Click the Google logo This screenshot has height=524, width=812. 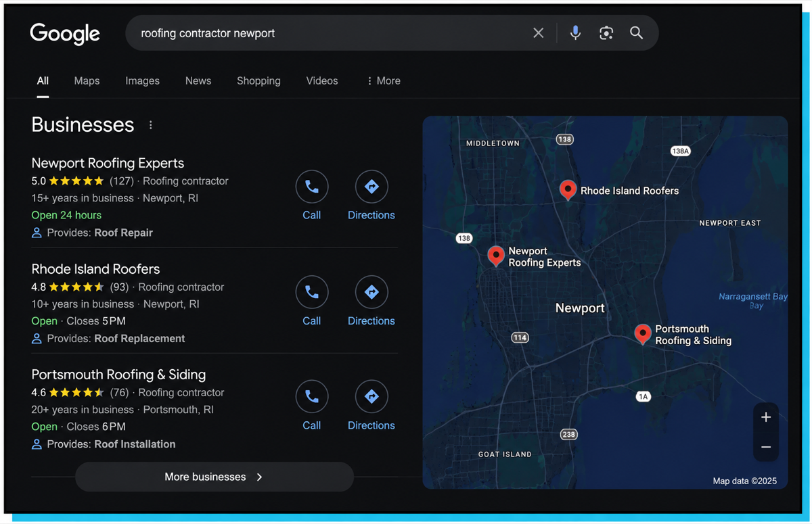click(x=65, y=34)
